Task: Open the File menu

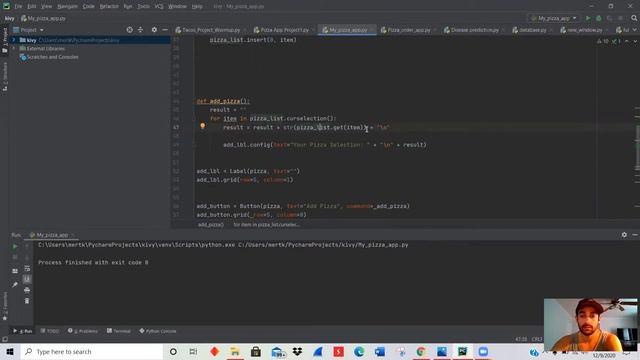Action: [x=18, y=7]
